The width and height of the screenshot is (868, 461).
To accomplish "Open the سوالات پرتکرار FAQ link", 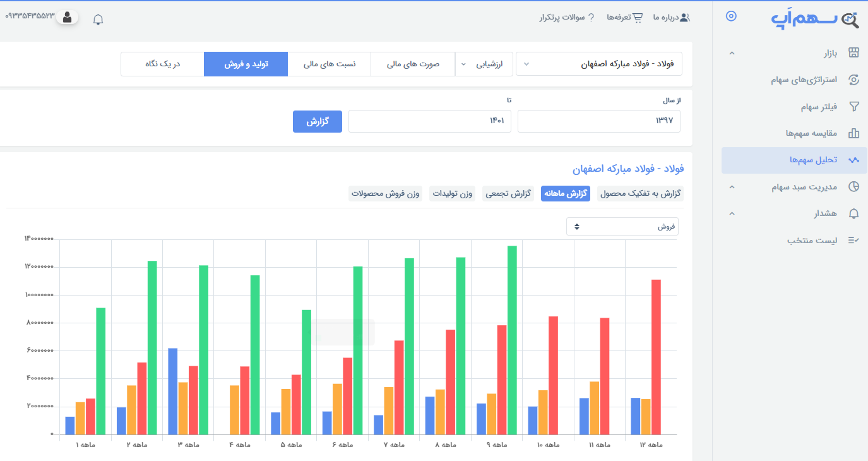I will (x=566, y=18).
